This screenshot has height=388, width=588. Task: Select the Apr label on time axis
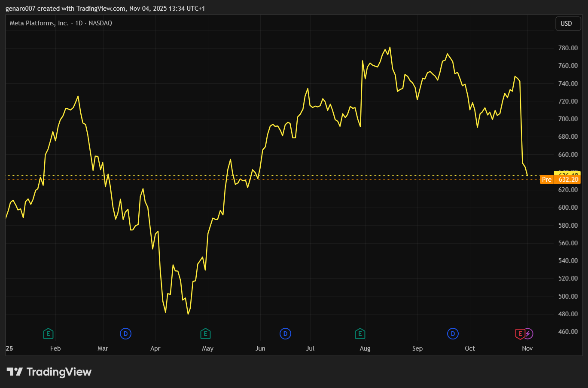click(x=155, y=348)
